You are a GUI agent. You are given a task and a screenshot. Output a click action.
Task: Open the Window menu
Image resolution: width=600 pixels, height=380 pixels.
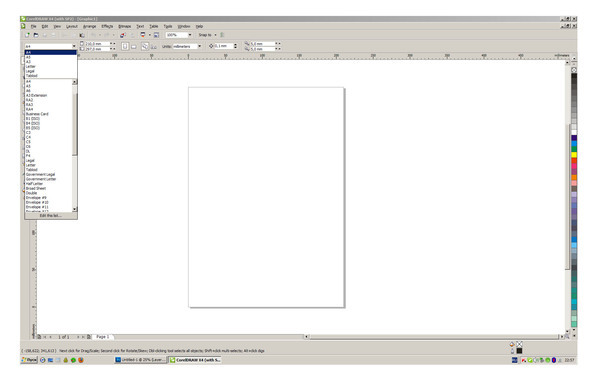[184, 26]
